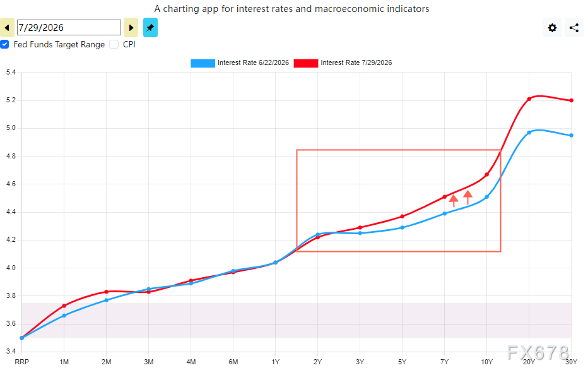Screen dimensions: 588x375
Task: Click the RRP x-axis label
Action: point(21,362)
